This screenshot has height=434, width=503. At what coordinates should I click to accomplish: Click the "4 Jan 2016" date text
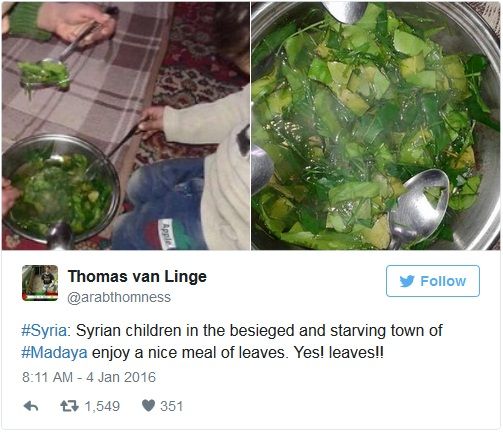coord(121,377)
